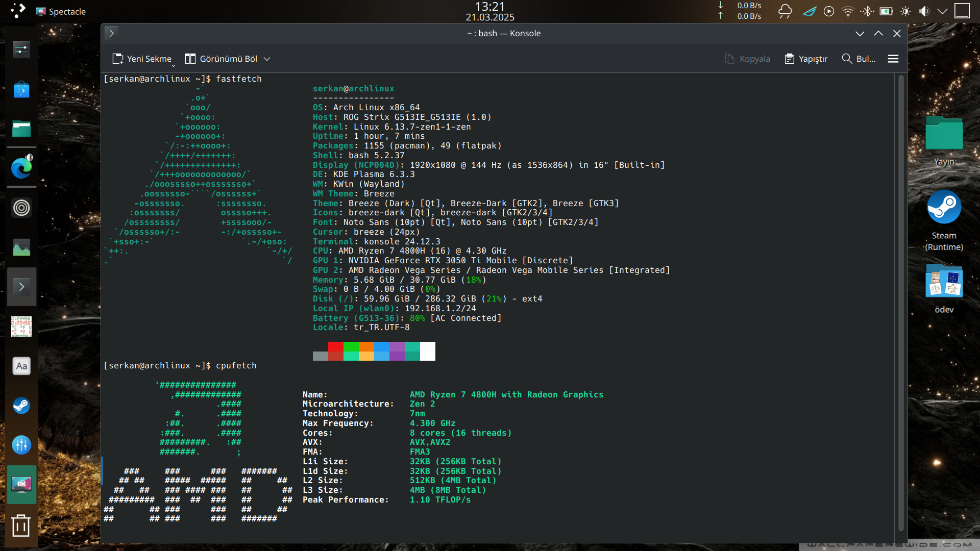Open the application launcher in the top-left corner

(18, 11)
